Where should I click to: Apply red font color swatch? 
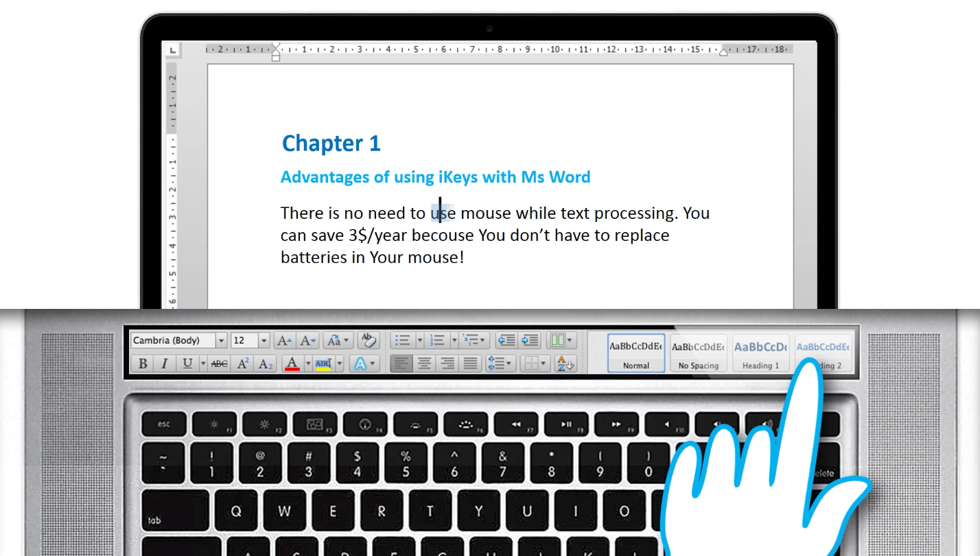292,364
